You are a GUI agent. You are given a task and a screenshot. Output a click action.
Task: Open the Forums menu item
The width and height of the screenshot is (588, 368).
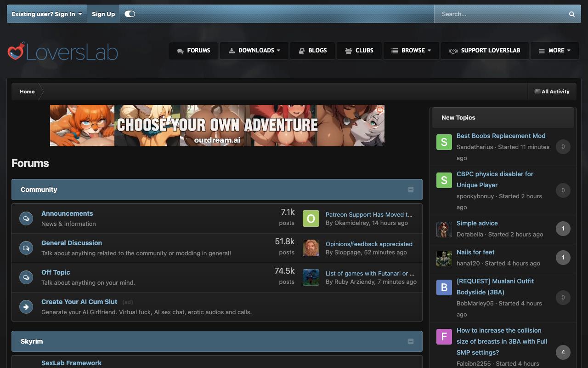click(x=193, y=51)
